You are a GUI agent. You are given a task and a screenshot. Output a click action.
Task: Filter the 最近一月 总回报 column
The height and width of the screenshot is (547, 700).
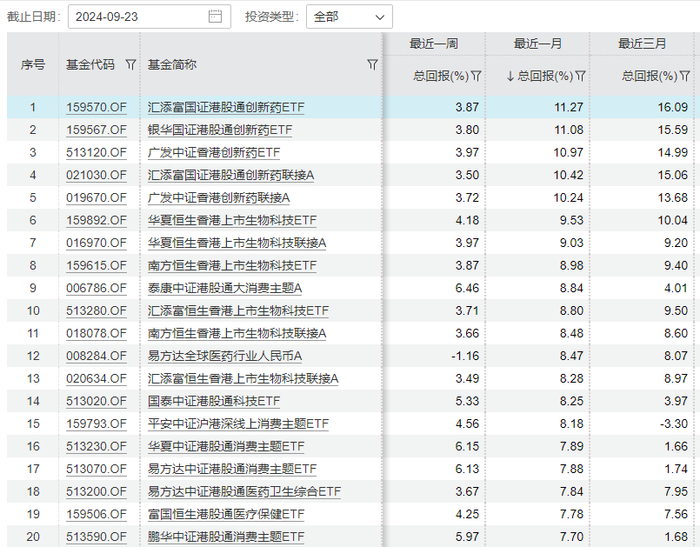tap(580, 76)
